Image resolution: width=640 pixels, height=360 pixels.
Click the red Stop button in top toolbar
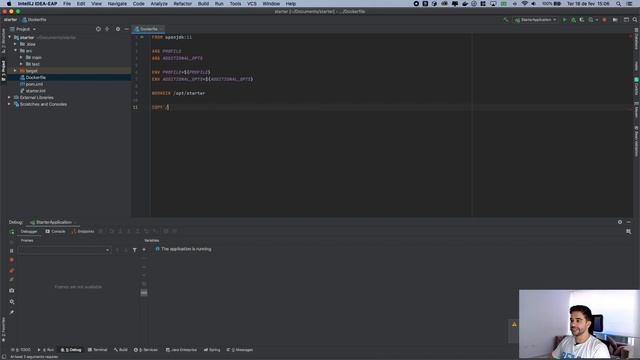pyautogui.click(x=604, y=20)
